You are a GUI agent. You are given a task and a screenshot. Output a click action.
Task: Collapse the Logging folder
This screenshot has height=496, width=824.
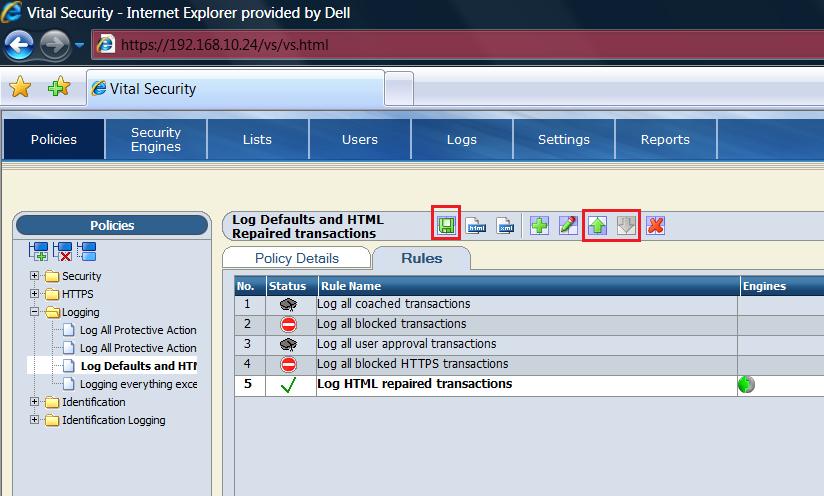click(35, 312)
